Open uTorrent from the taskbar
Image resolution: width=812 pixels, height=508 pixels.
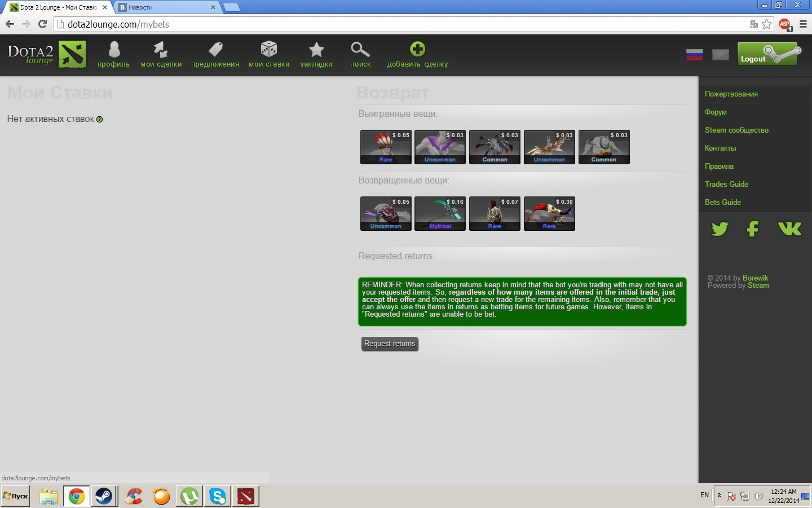coord(189,497)
